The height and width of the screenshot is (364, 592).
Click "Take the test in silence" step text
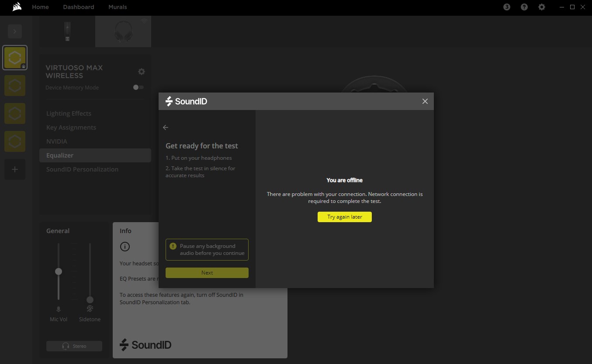pyautogui.click(x=201, y=172)
